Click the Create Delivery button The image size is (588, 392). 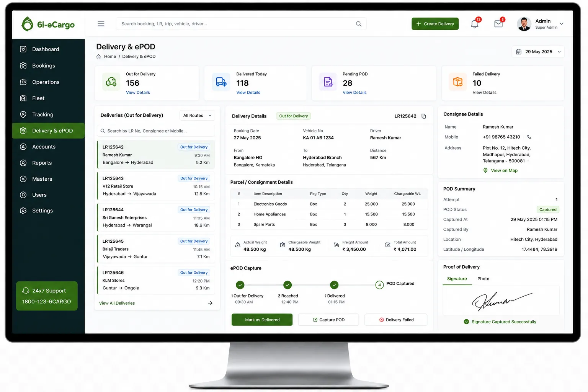pos(435,24)
